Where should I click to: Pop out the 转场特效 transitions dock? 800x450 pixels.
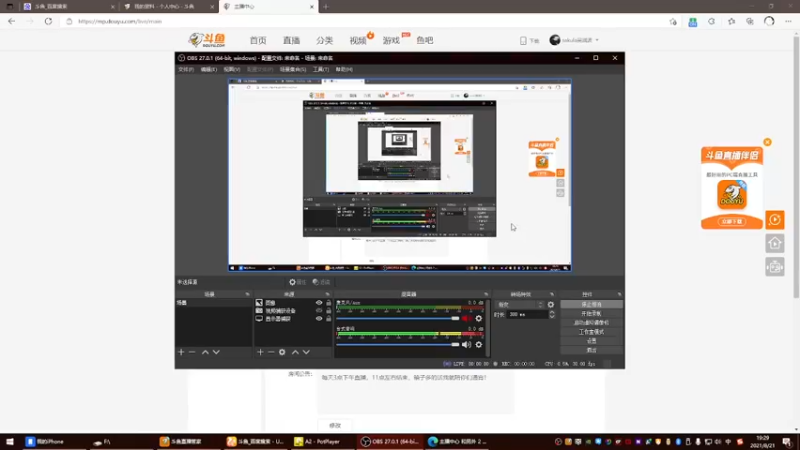(552, 294)
